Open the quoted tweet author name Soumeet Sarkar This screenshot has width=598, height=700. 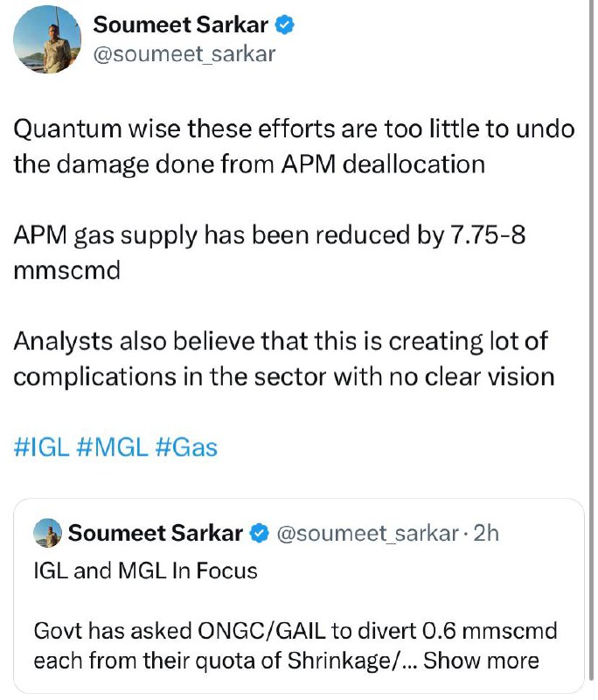156,533
